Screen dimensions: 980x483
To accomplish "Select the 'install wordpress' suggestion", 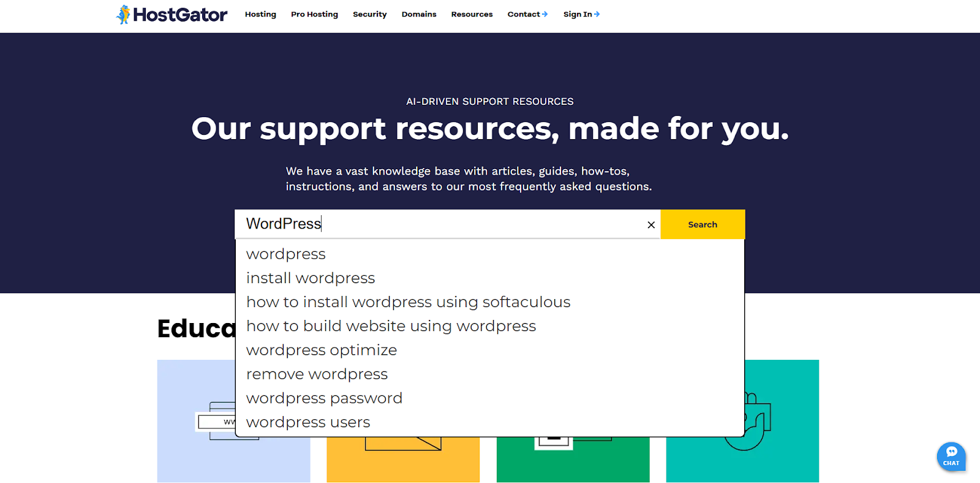I will (489, 278).
